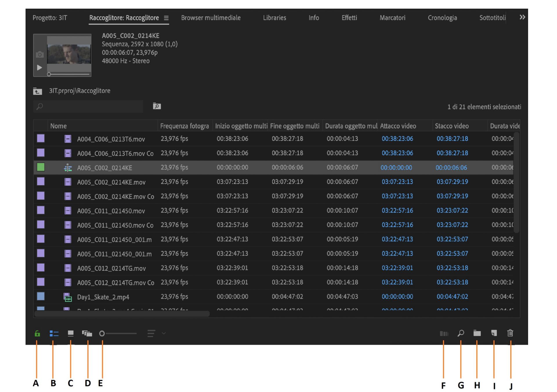Switch to icon view
The image size is (557, 392).
click(x=70, y=333)
